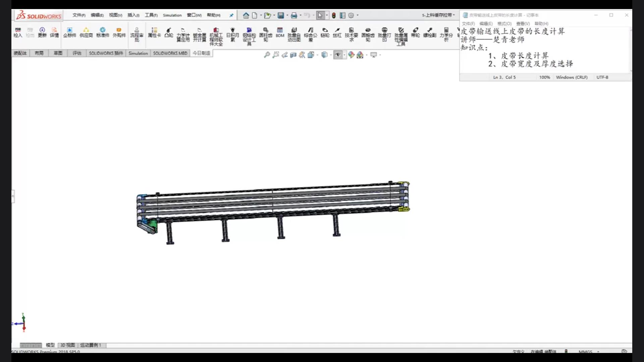Image resolution: width=644 pixels, height=362 pixels.
Task: Click the Home icon in top toolbar
Action: [246, 15]
